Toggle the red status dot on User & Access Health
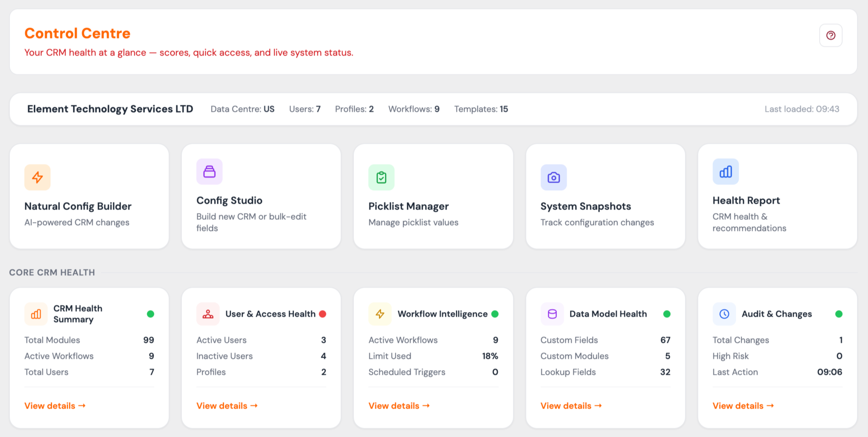Viewport: 868px width, 437px height. point(323,314)
